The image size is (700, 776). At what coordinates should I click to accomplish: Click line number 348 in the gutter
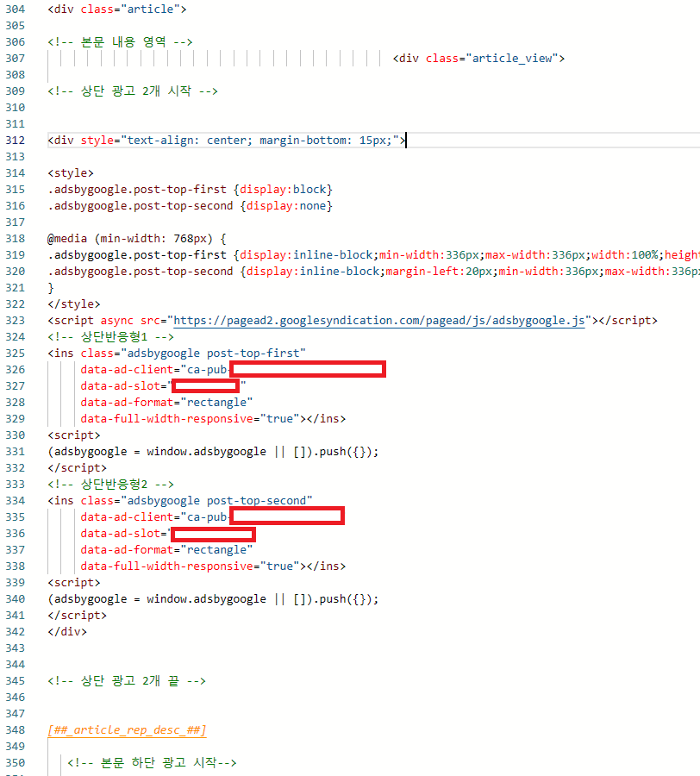tap(16, 730)
